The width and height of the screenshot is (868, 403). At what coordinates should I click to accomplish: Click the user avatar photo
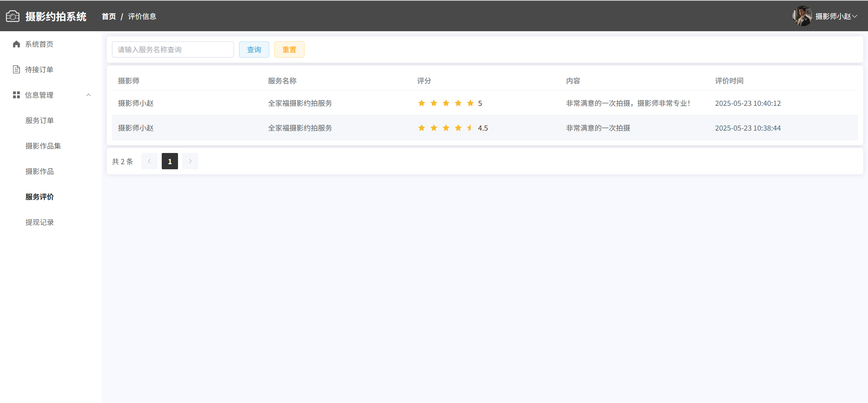click(802, 16)
